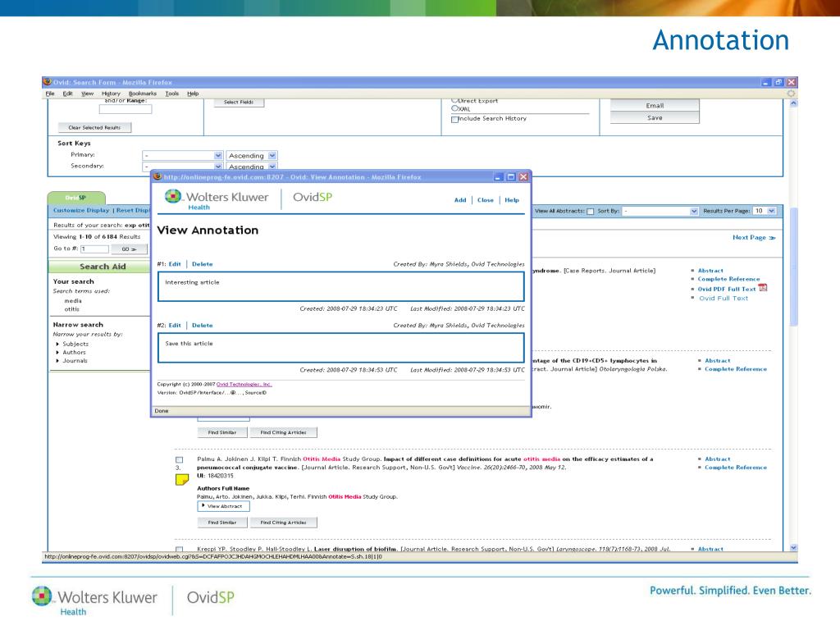Click the 'Save this article' annotation text box
Viewport: 840px width, 630px height.
coord(340,348)
